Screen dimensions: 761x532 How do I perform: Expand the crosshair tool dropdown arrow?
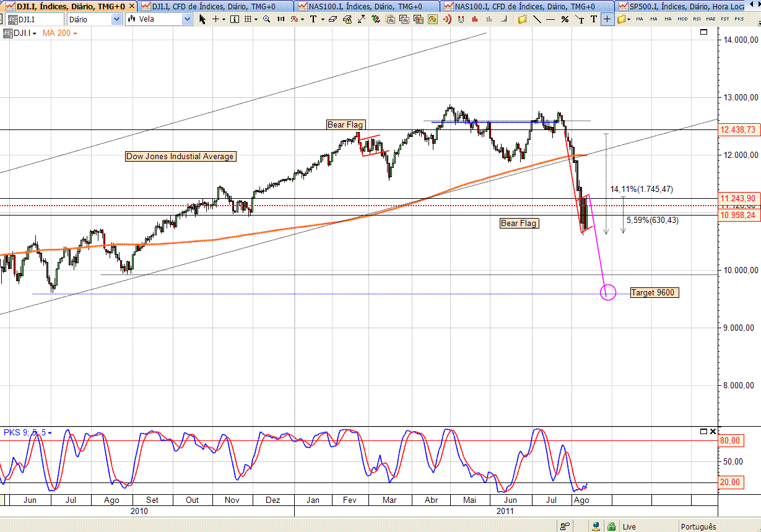coord(224,19)
